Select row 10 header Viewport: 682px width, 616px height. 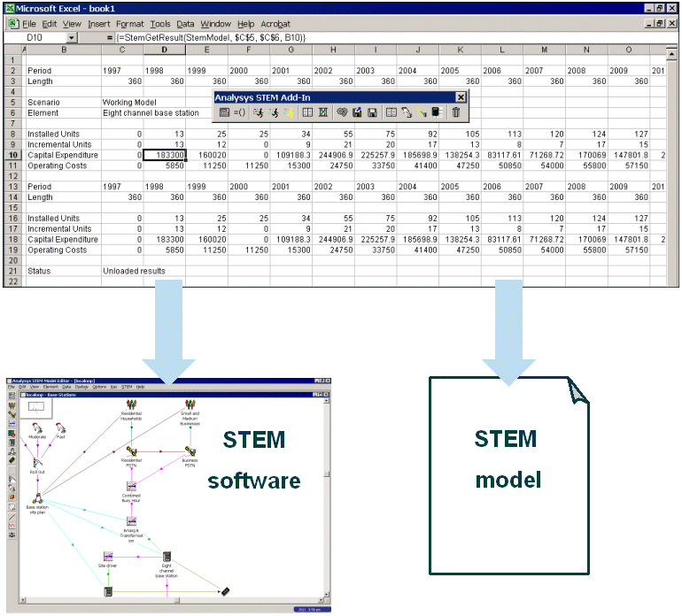12,155
